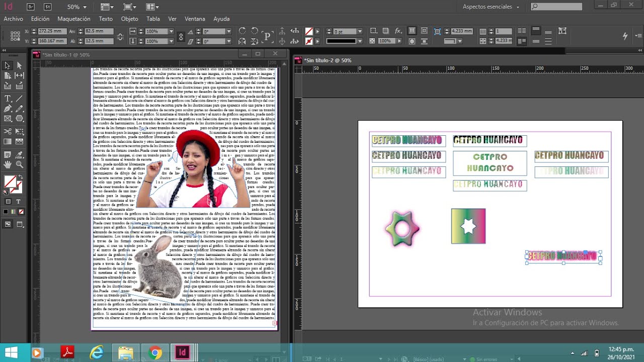Select the Line tool
The image size is (644, 362).
(x=20, y=99)
